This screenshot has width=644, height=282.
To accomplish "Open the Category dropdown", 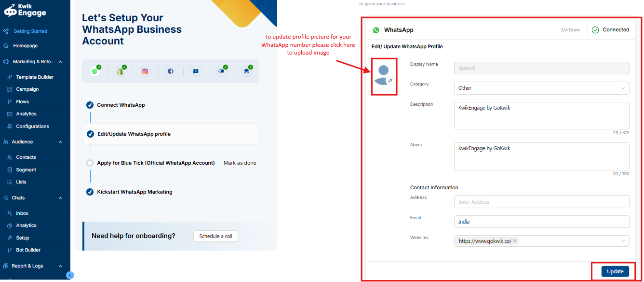I will point(541,88).
